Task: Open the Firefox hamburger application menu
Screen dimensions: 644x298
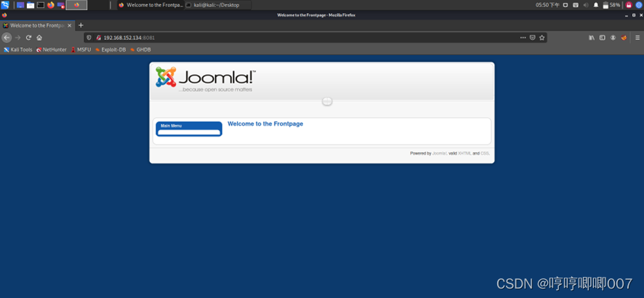Action: pos(637,37)
